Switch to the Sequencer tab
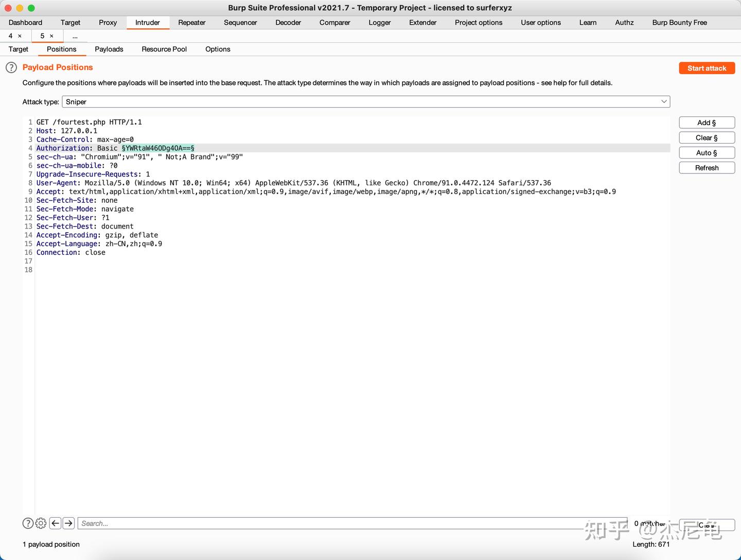The height and width of the screenshot is (560, 741). (x=240, y=23)
